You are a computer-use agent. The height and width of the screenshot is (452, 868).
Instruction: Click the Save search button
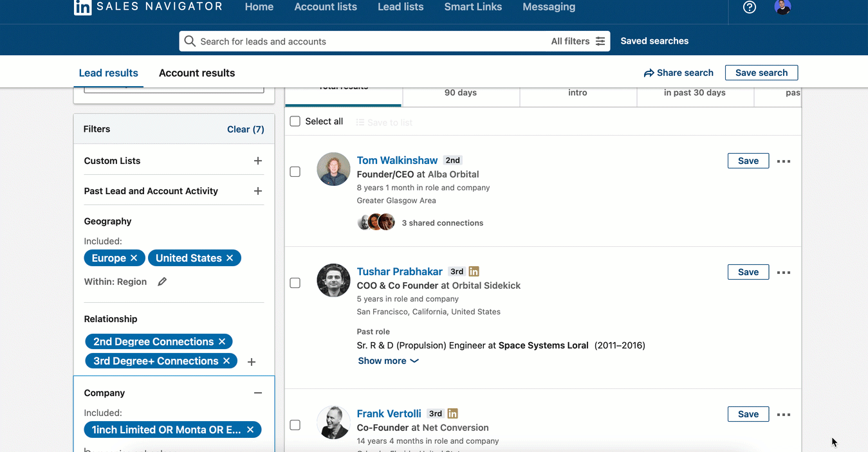[761, 73]
